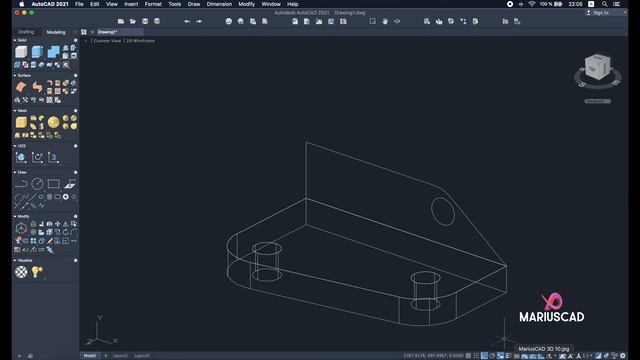Add a new layout with plus button
This screenshot has width=640, height=360.
pos(105,356)
